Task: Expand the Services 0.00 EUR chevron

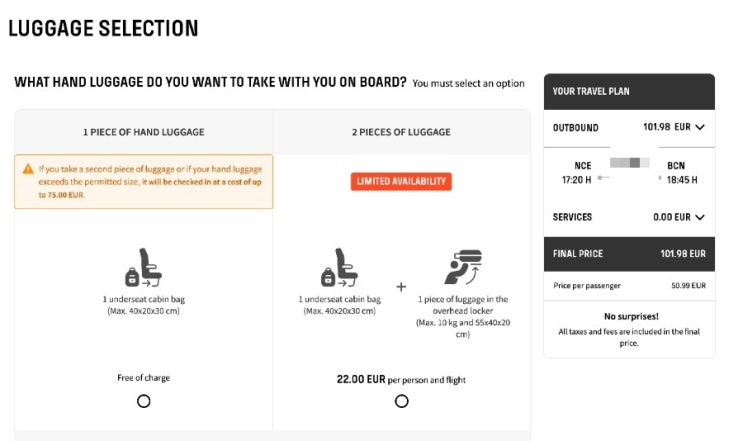Action: click(699, 217)
